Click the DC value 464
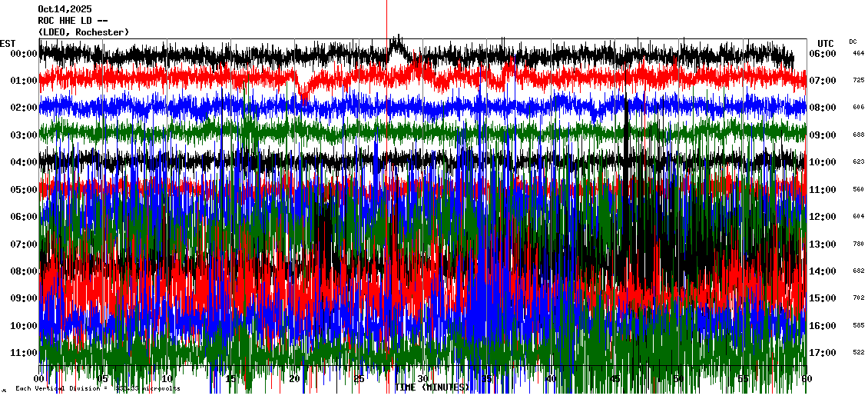Viewport: 868px width, 399px height. click(858, 54)
